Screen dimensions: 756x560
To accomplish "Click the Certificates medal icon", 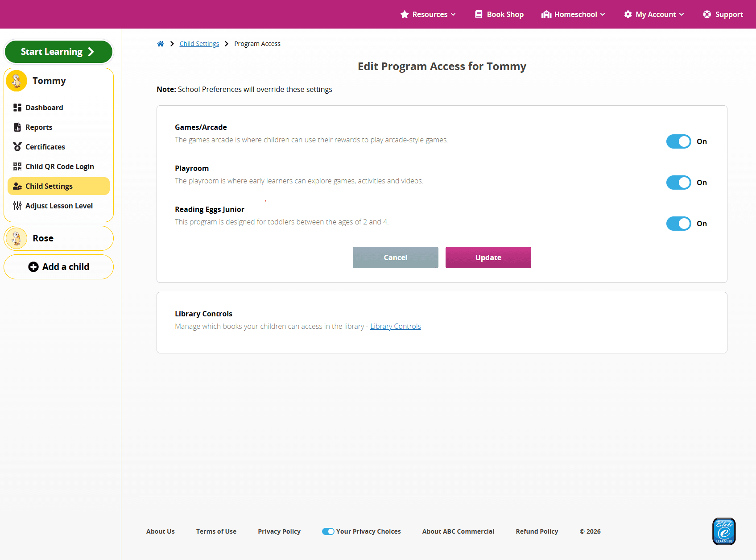I will tap(17, 147).
